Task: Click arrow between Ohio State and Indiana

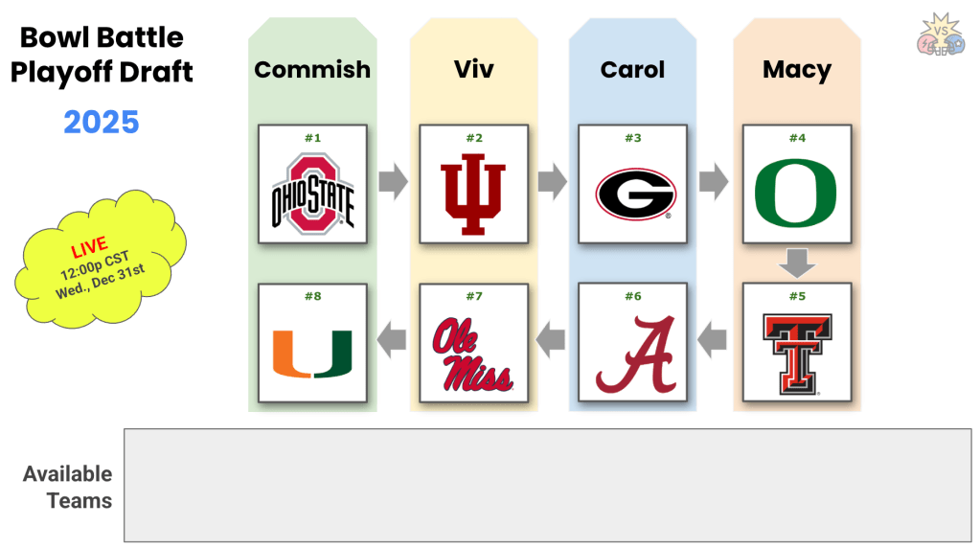Action: pos(394,182)
